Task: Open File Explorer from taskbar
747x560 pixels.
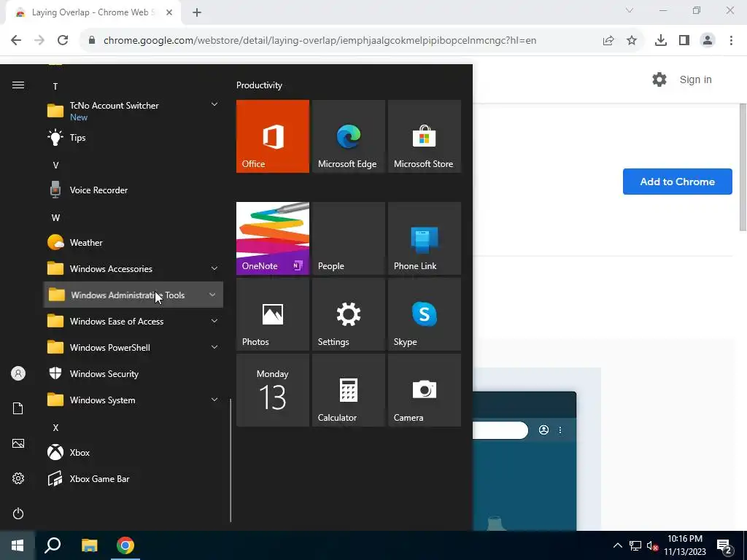Action: 89,545
